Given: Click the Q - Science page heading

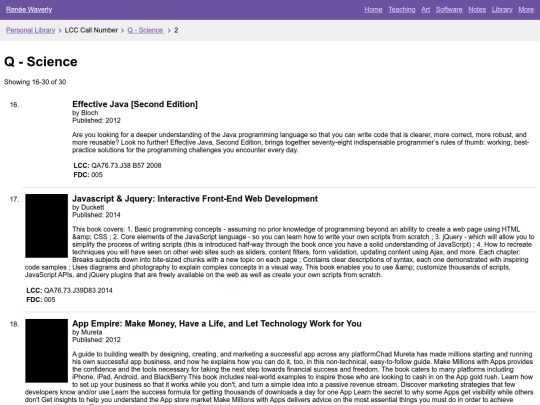Looking at the screenshot, I should [41, 62].
